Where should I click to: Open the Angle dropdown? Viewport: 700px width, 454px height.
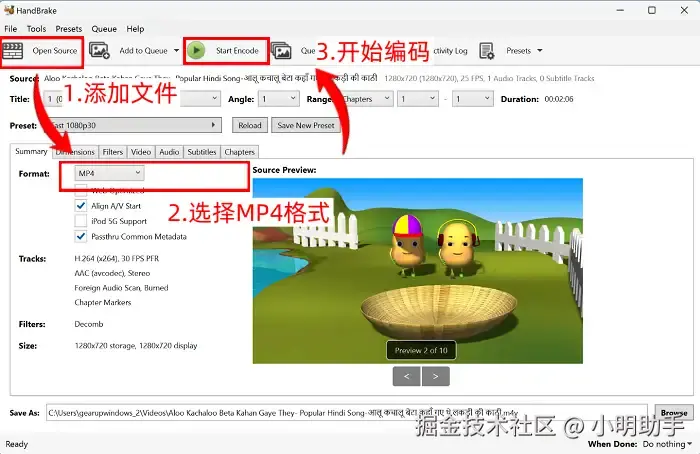click(279, 99)
